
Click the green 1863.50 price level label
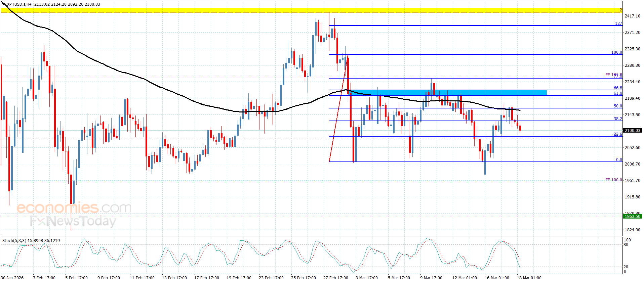point(632,216)
